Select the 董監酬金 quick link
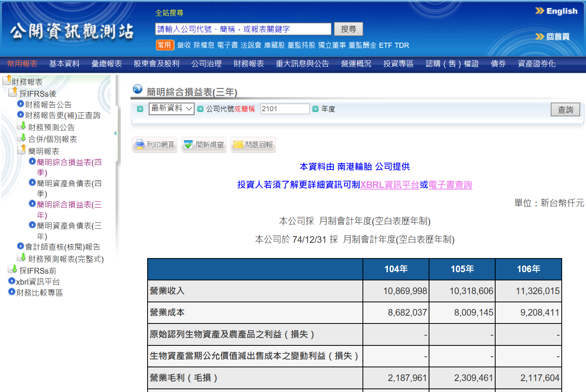 click(362, 45)
